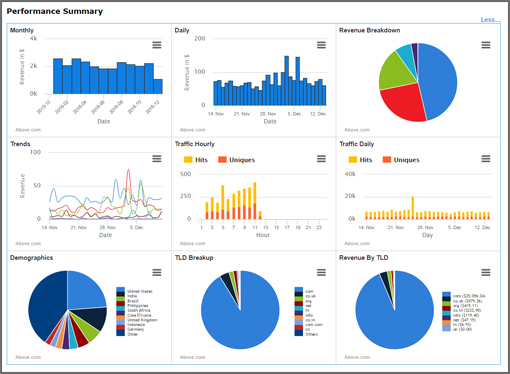510x374 pixels.
Task: Click the 'Demographics' chart title
Action: (x=31, y=258)
